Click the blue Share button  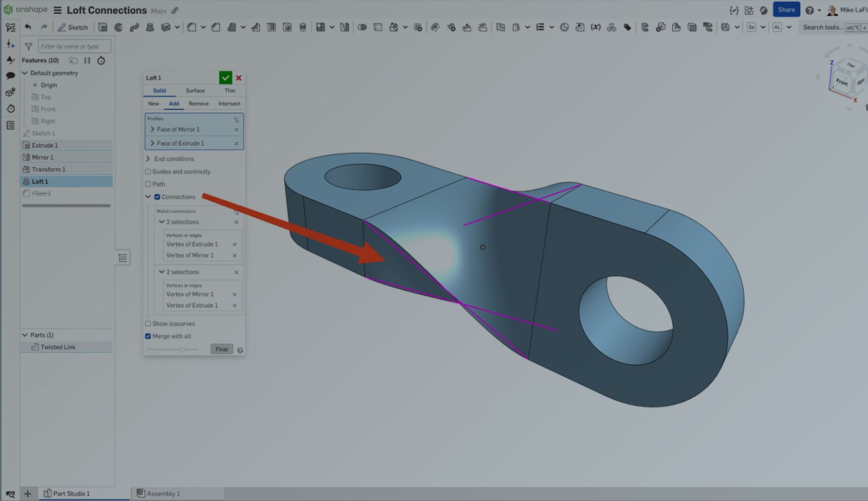point(786,10)
